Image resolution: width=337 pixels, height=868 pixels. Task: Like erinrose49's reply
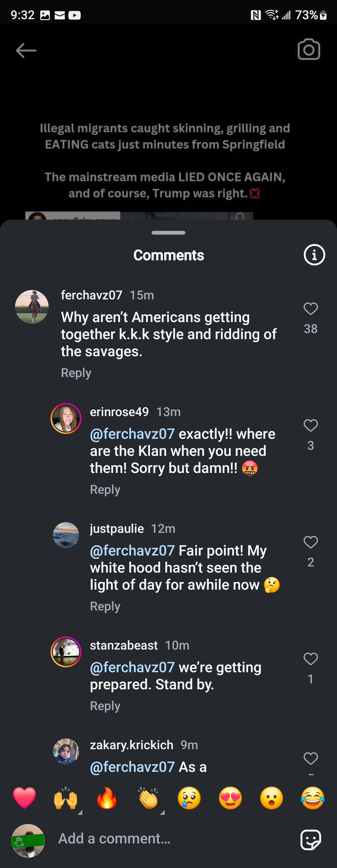click(x=310, y=425)
